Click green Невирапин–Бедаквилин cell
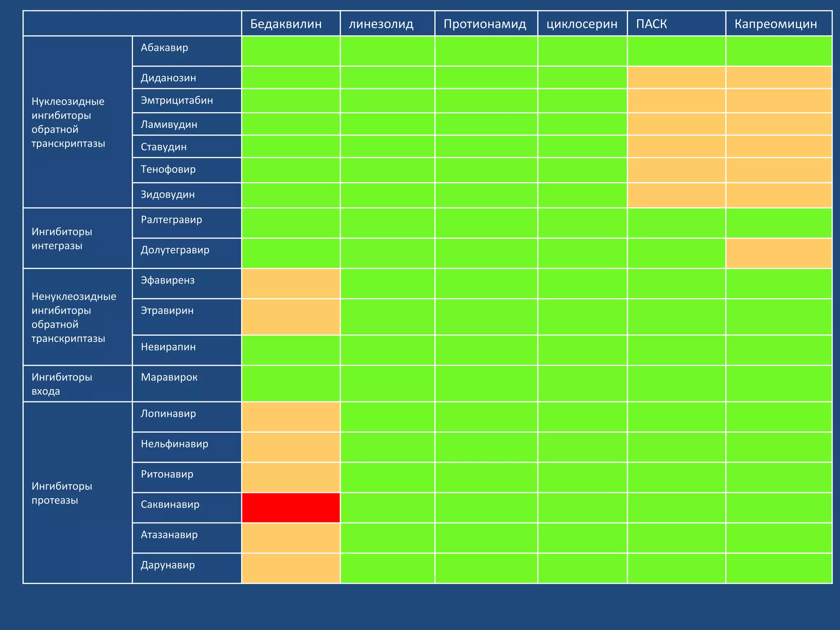The image size is (840, 630). (291, 350)
